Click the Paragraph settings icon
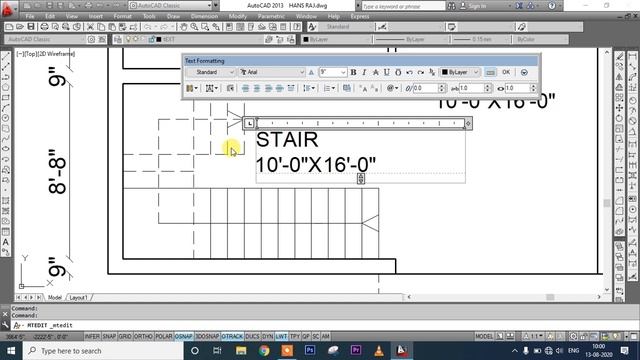 (x=230, y=88)
